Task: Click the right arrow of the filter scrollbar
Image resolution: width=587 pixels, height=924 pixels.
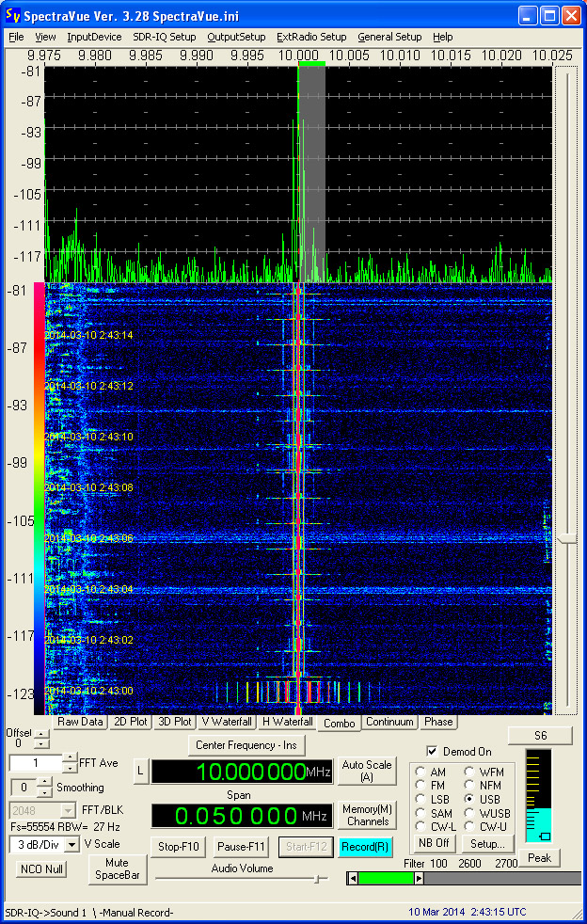Action: coord(419,879)
